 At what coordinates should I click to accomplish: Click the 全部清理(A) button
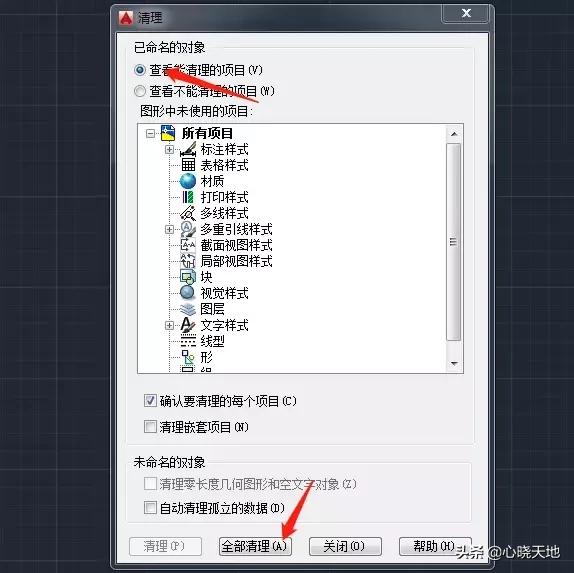255,546
